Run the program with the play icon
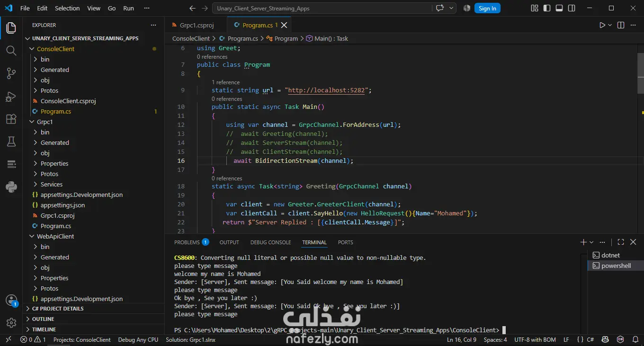The image size is (644, 346). (602, 25)
